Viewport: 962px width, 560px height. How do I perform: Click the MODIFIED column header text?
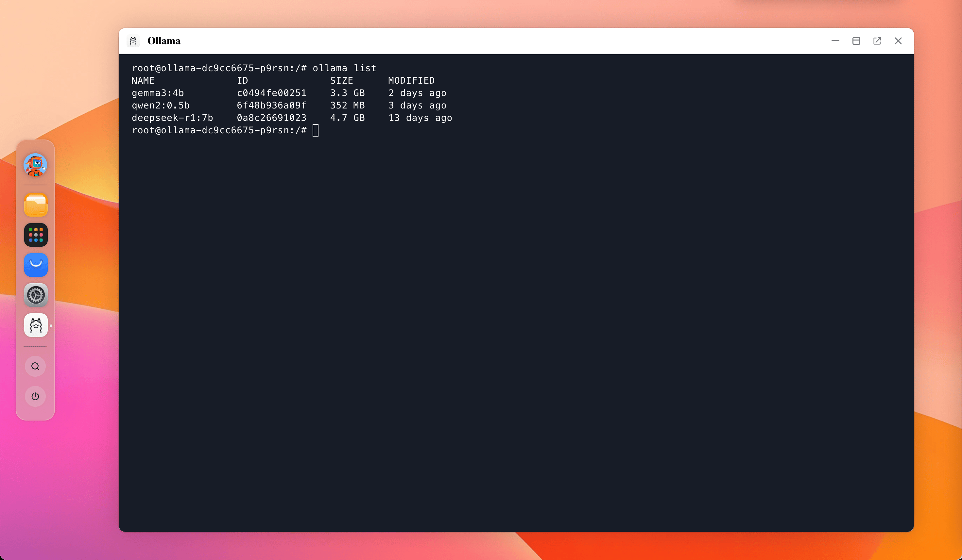tap(411, 80)
